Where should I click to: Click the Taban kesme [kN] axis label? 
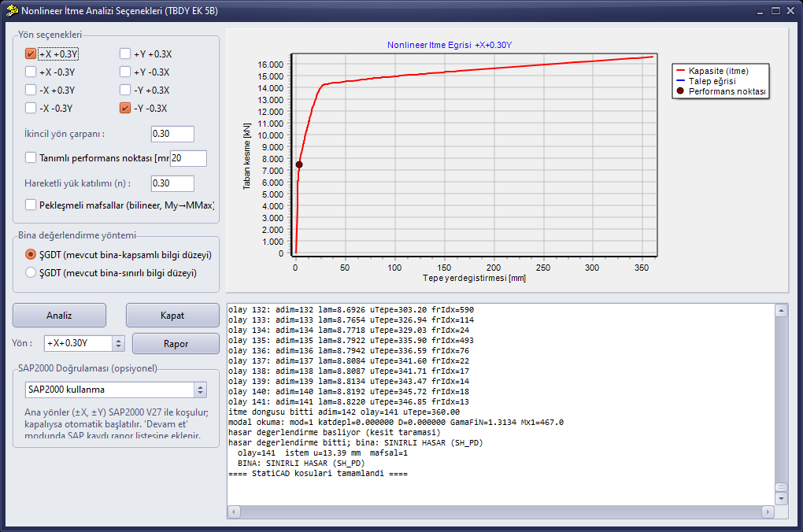pyautogui.click(x=247, y=156)
